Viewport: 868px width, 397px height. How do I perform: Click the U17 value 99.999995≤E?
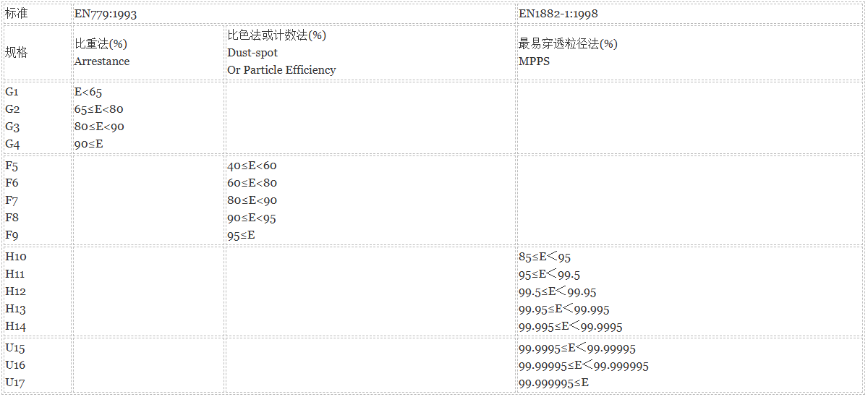[553, 383]
